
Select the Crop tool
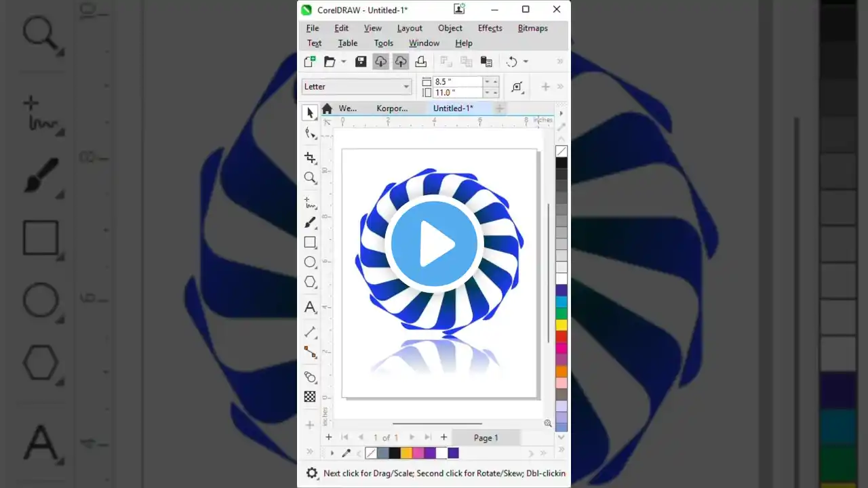click(311, 158)
